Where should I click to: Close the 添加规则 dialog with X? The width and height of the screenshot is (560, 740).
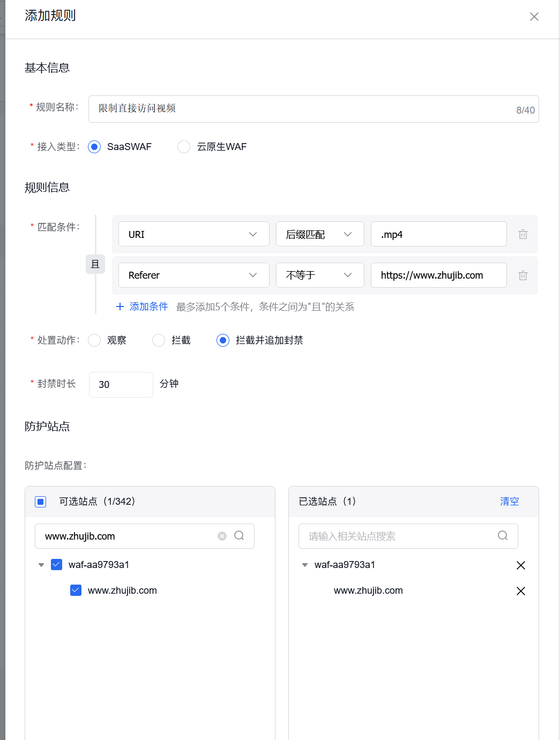coord(534,17)
